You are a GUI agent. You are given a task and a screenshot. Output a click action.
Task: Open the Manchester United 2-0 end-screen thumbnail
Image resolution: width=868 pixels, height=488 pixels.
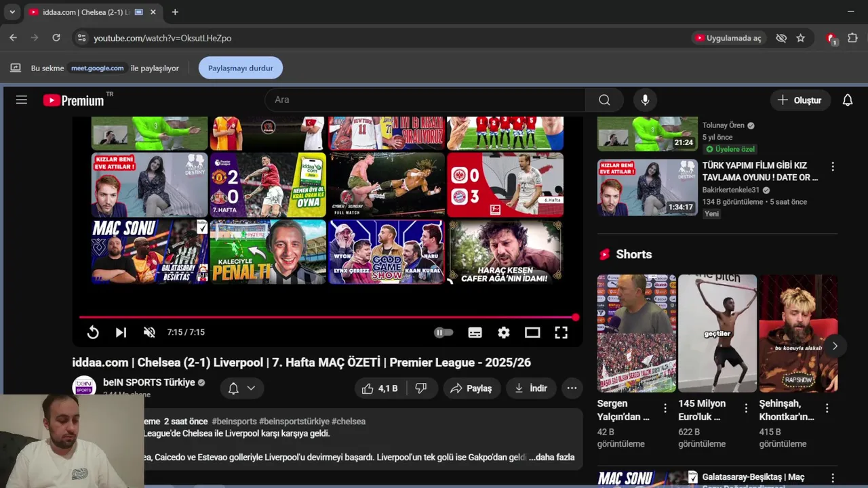coord(268,184)
